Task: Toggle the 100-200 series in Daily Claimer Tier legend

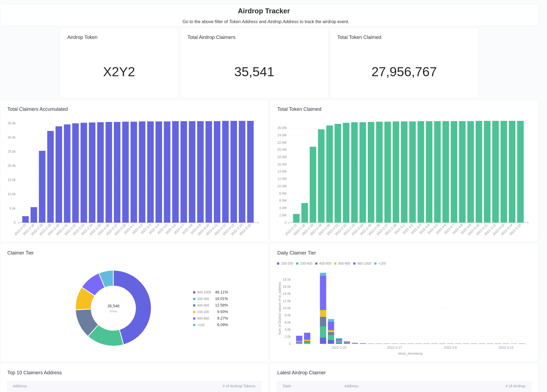Action: click(278, 263)
